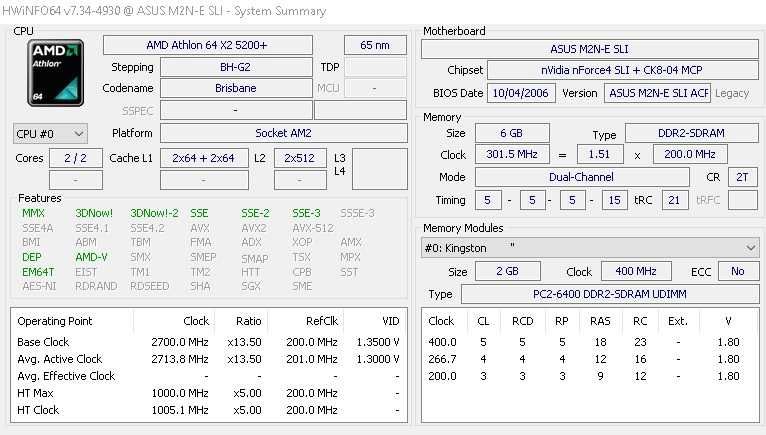
Task: Click the greyed AES-NI feature label
Action: tap(39, 286)
